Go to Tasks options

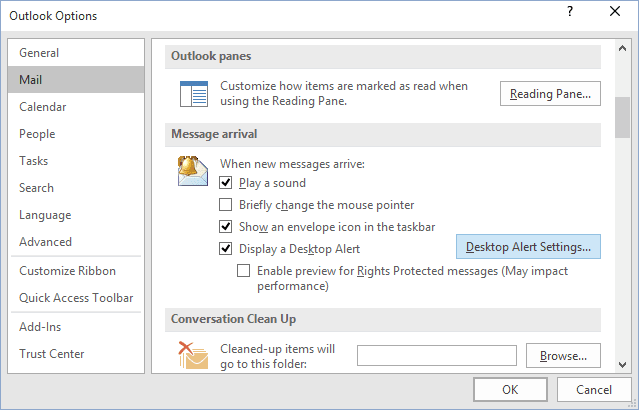(76, 161)
